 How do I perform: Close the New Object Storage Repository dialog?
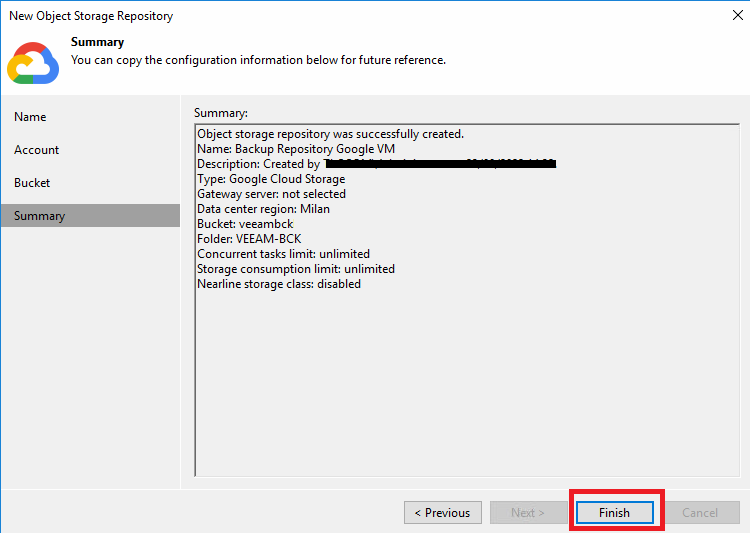click(x=738, y=15)
